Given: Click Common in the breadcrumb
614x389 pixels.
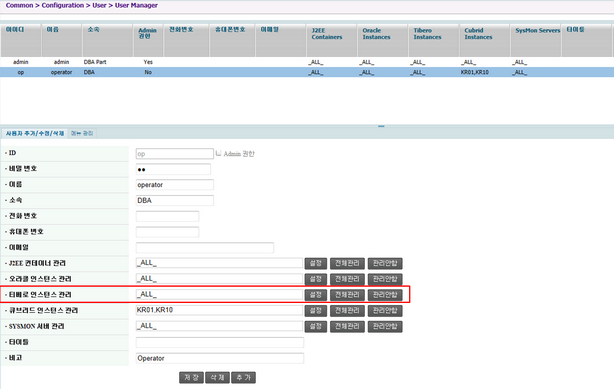Looking at the screenshot, I should tap(19, 5).
